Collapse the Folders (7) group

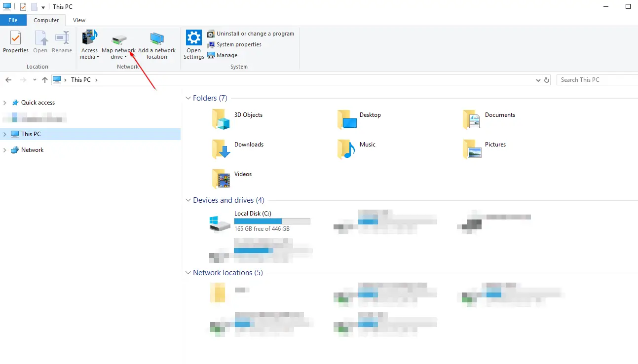point(188,98)
